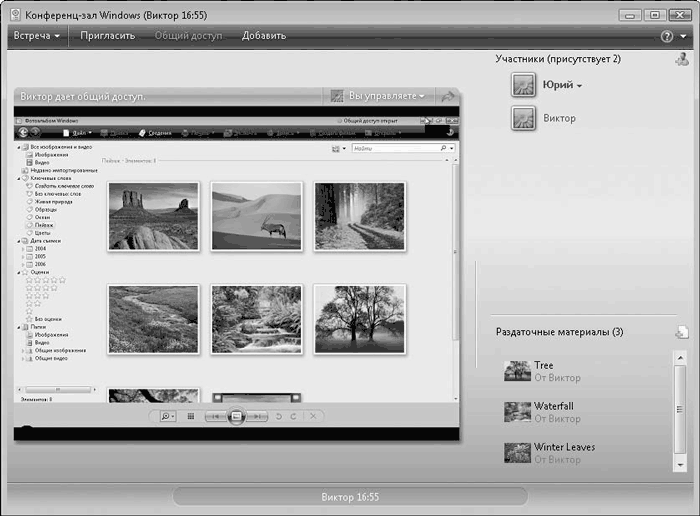
Task: Click the grid view icon in photo controls
Action: (x=191, y=416)
